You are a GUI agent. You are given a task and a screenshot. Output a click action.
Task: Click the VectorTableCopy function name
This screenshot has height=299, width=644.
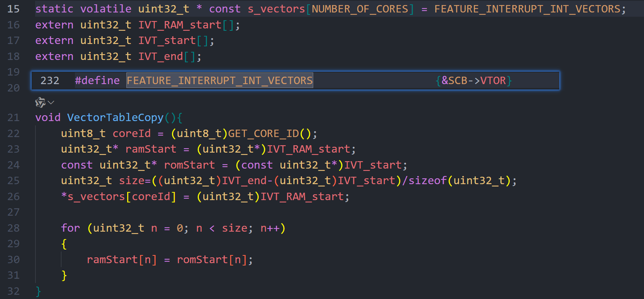[x=115, y=118]
